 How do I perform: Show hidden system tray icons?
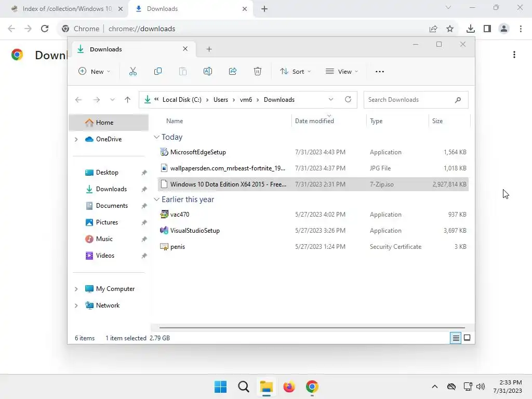(x=435, y=387)
